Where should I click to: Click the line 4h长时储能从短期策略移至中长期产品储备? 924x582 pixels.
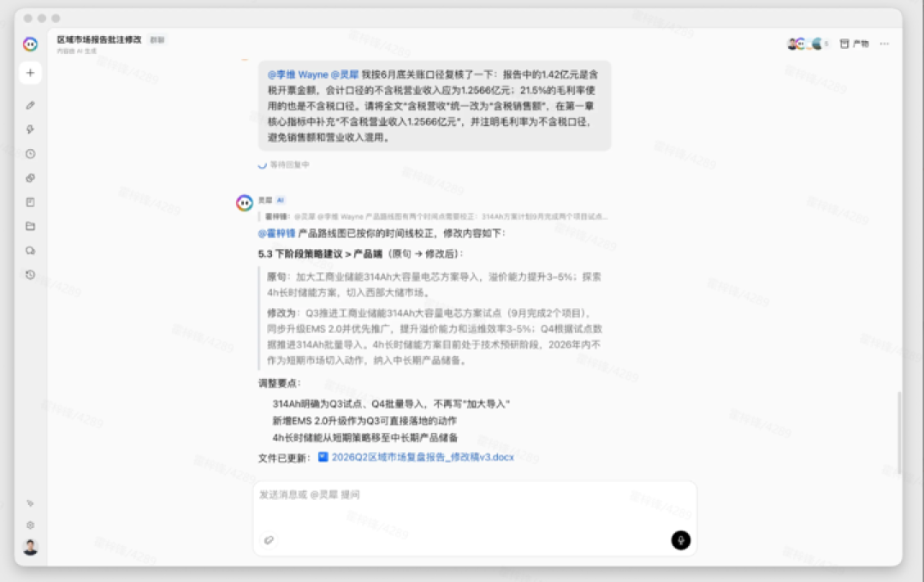click(364, 437)
